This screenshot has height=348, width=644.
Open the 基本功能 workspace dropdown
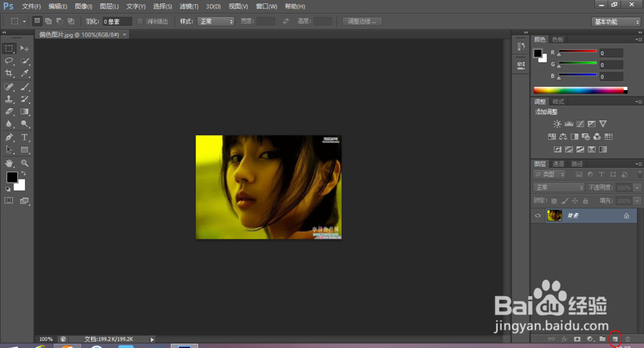click(616, 22)
